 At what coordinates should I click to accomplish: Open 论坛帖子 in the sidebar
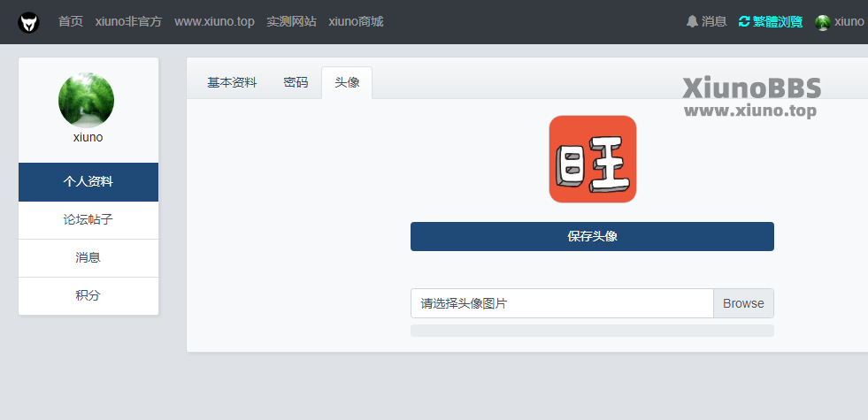pyautogui.click(x=88, y=220)
